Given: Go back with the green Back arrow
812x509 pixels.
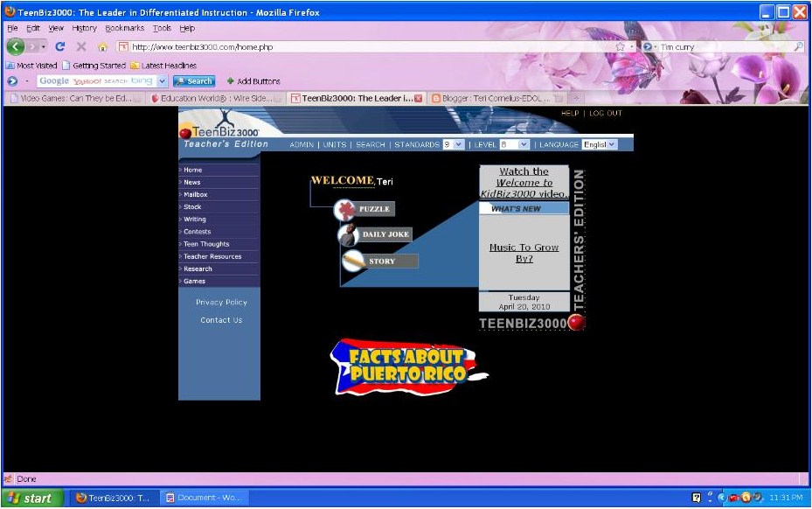Looking at the screenshot, I should [16, 46].
